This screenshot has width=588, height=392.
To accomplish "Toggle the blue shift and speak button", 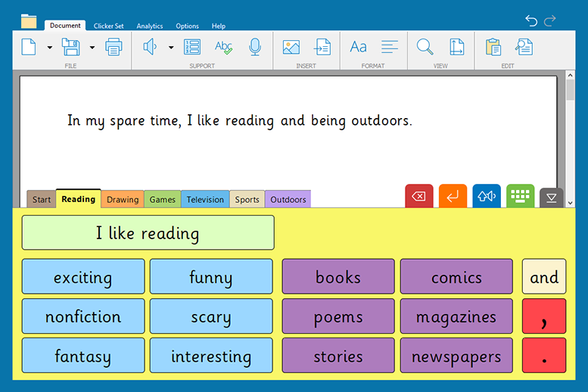I will pos(487,197).
